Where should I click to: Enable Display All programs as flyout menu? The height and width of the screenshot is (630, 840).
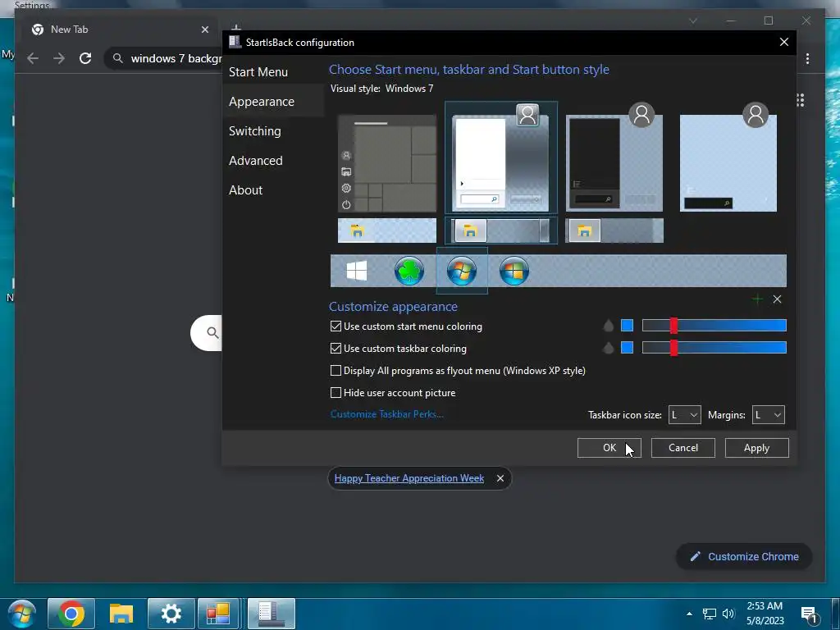coord(336,371)
